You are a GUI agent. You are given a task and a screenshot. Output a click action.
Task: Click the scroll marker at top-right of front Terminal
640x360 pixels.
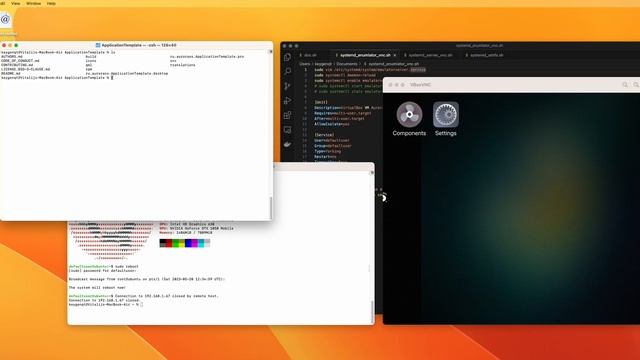pyautogui.click(x=271, y=52)
